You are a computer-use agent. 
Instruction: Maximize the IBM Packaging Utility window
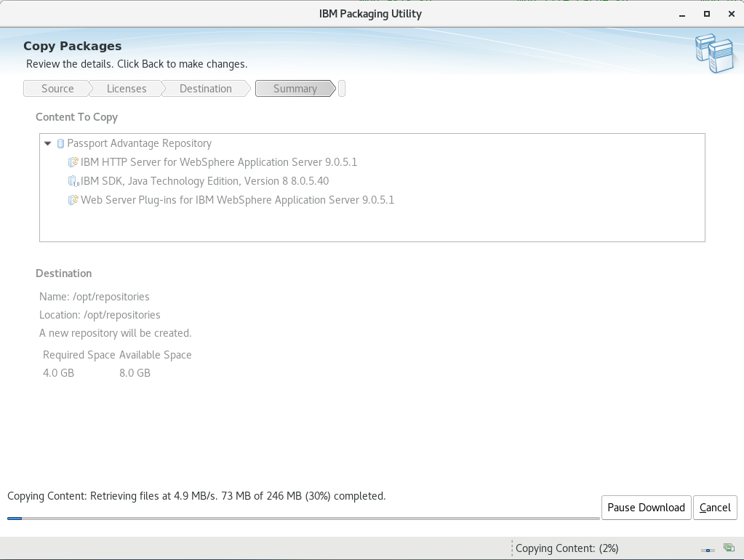click(706, 15)
